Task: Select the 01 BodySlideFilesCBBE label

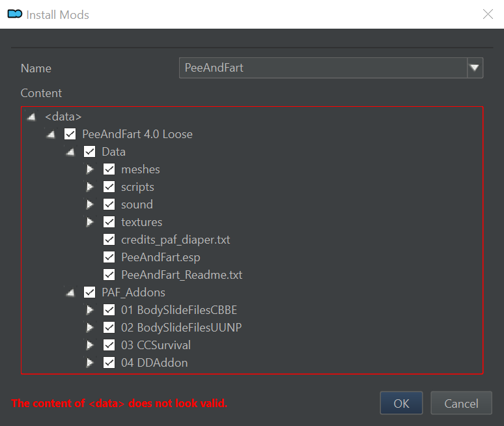Action: click(x=179, y=310)
